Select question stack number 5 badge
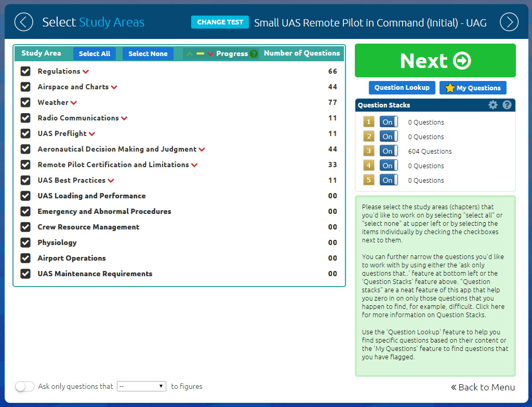The width and height of the screenshot is (532, 407). (x=368, y=180)
